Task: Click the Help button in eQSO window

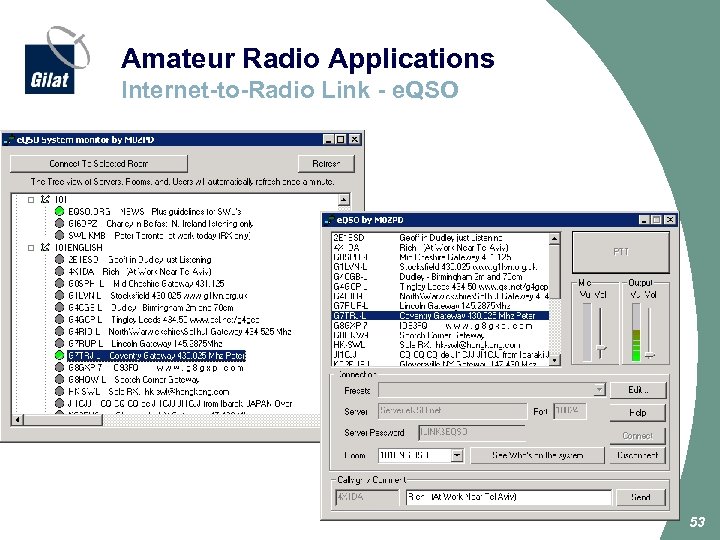Action: (x=637, y=412)
